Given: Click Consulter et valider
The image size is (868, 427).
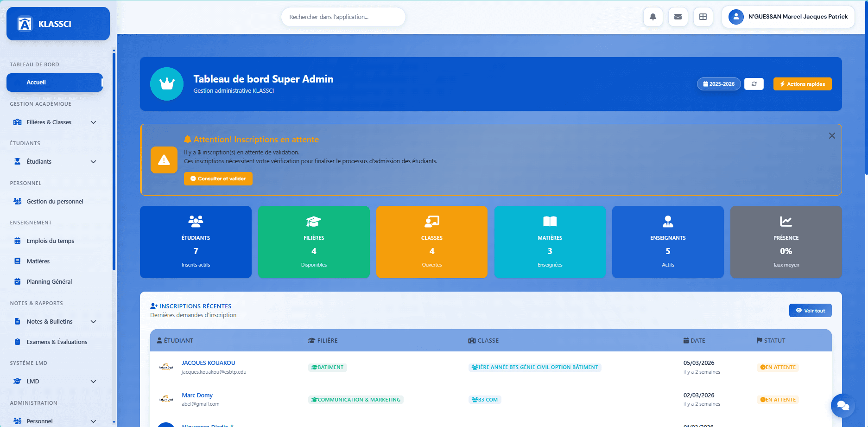Looking at the screenshot, I should 218,178.
